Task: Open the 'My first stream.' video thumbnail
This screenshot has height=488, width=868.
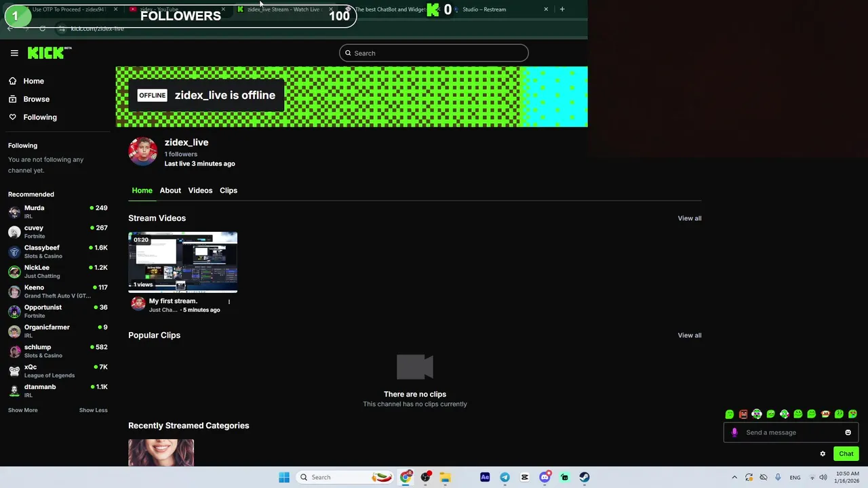Action: click(183, 262)
